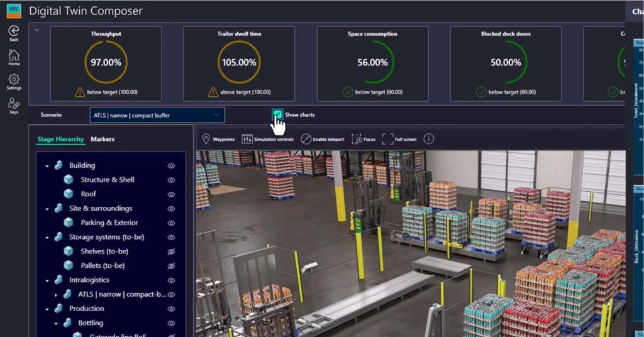This screenshot has height=337, width=644.
Task: Expand ATLS | narrow | compact-b... node
Action: tap(56, 295)
